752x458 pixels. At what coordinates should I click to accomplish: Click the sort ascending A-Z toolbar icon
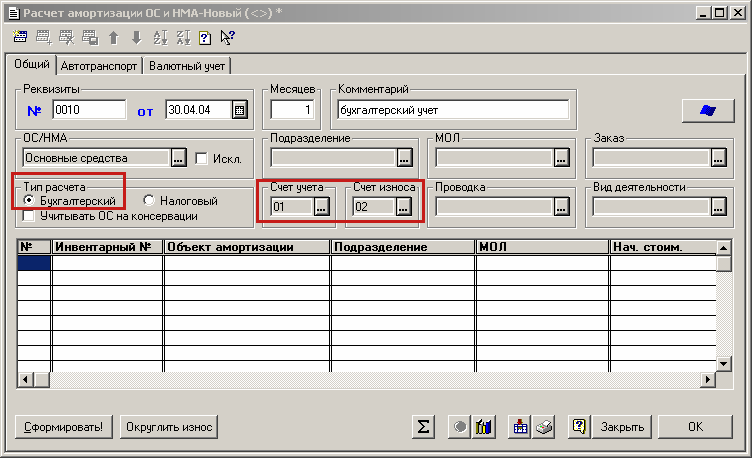tap(160, 38)
